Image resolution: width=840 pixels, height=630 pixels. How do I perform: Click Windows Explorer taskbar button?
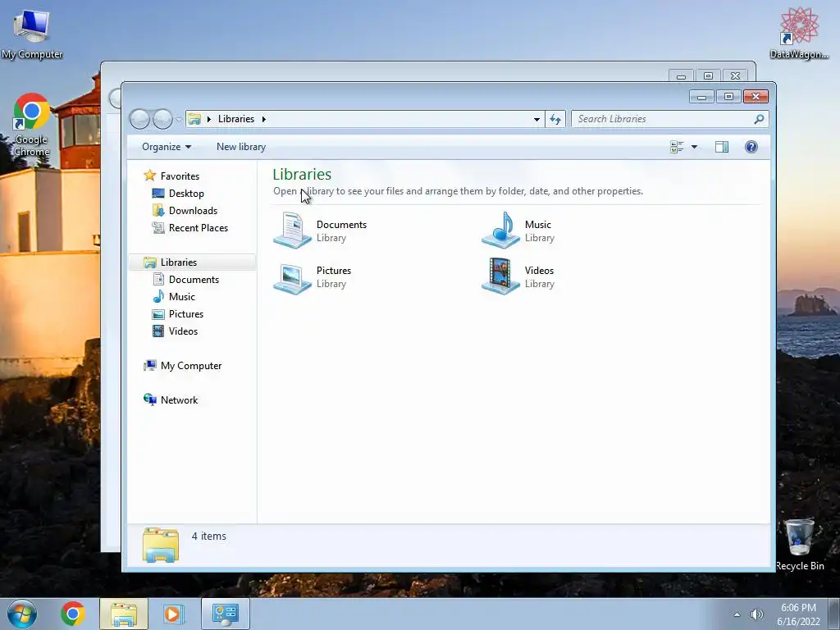click(124, 614)
